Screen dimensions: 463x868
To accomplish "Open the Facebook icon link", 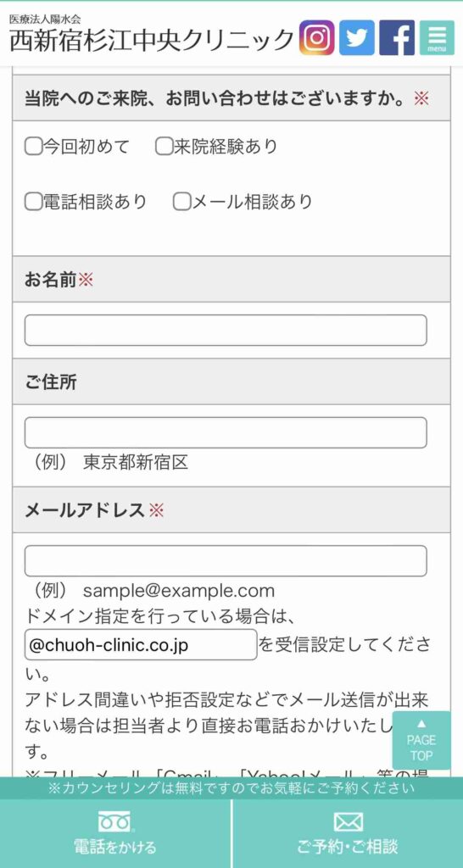I will click(397, 37).
